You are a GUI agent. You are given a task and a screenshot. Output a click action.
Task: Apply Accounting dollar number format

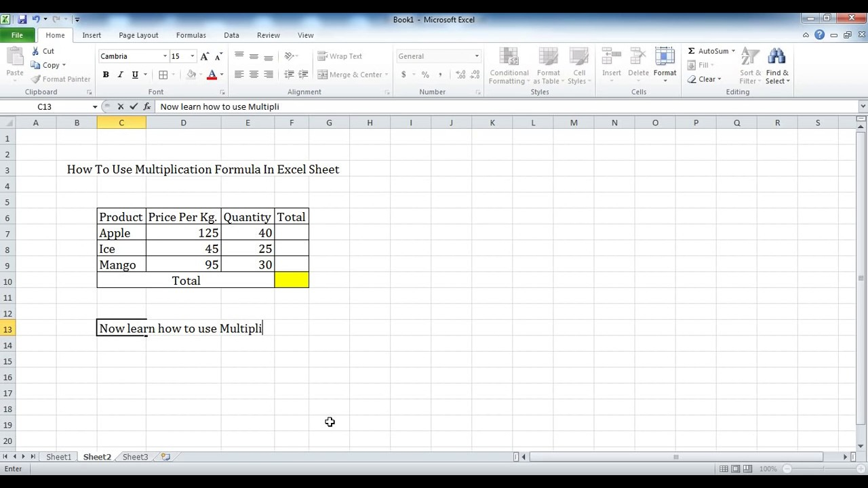pos(404,75)
